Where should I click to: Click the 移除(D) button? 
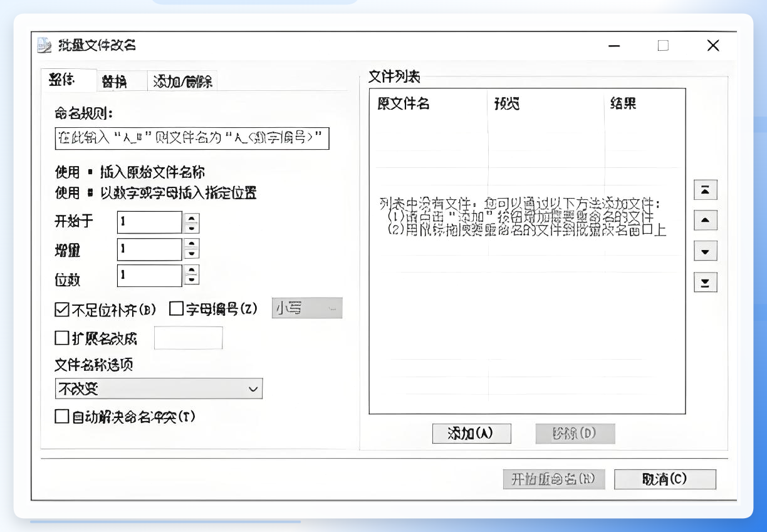[575, 434]
